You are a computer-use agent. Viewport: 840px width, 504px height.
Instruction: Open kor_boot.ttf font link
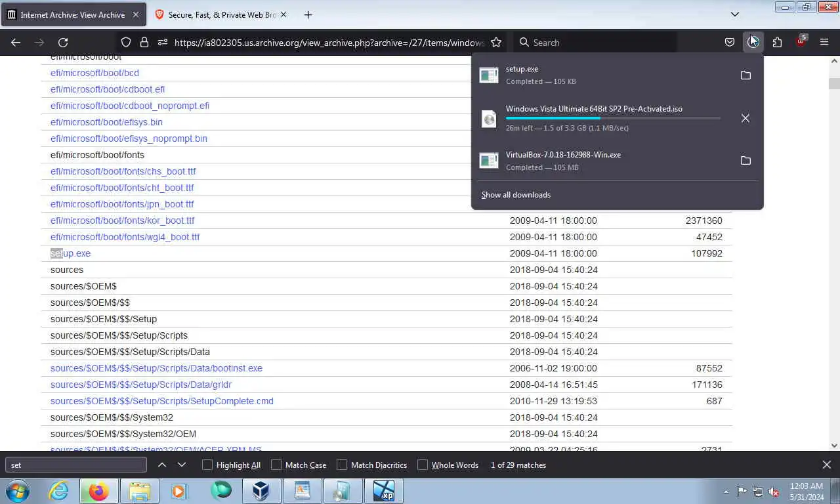pyautogui.click(x=123, y=220)
